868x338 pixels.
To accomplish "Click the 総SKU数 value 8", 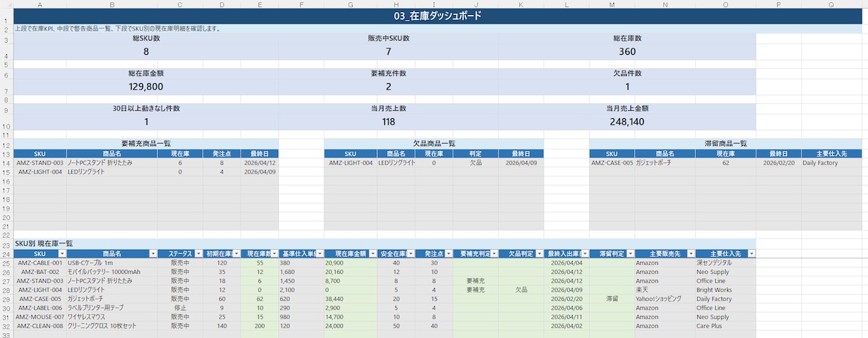I will [146, 51].
